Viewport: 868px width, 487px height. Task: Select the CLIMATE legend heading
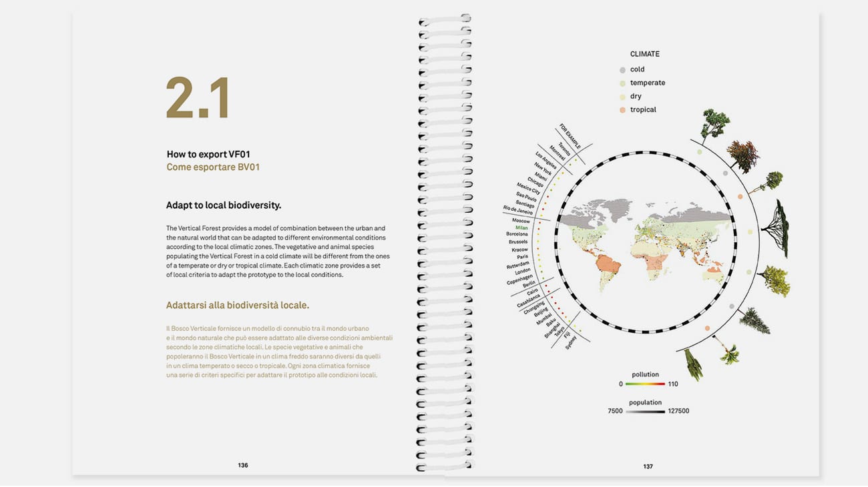point(645,54)
